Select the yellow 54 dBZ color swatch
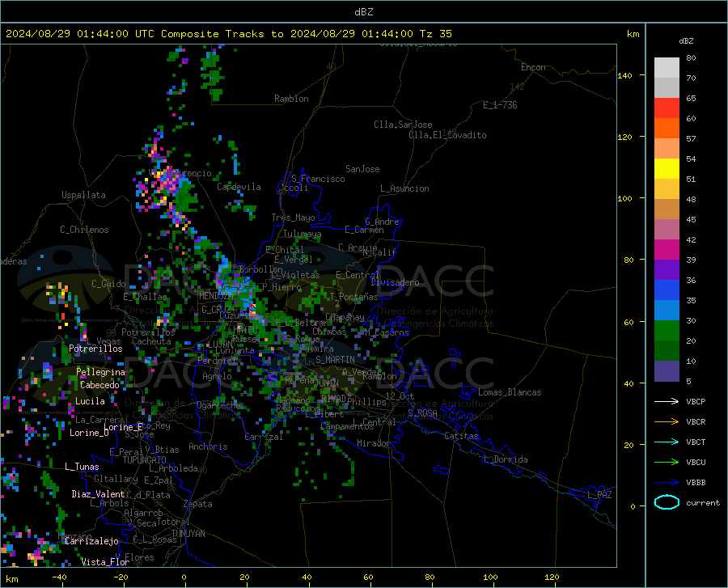Viewport: 728px width, 588px height. tap(667, 169)
